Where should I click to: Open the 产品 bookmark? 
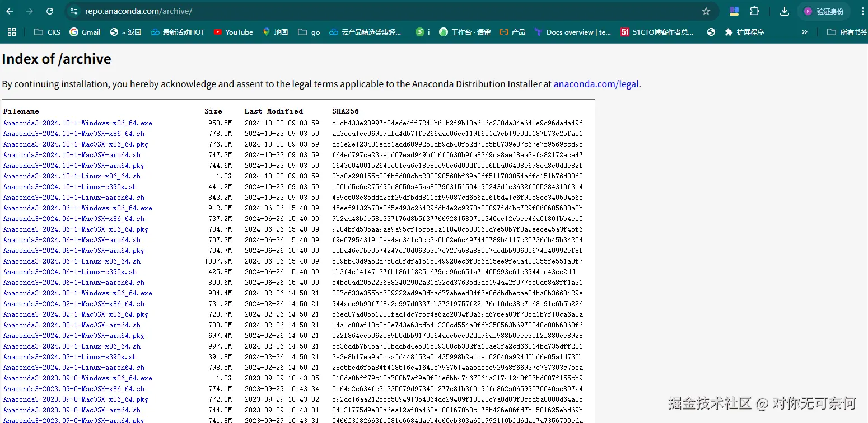point(512,32)
